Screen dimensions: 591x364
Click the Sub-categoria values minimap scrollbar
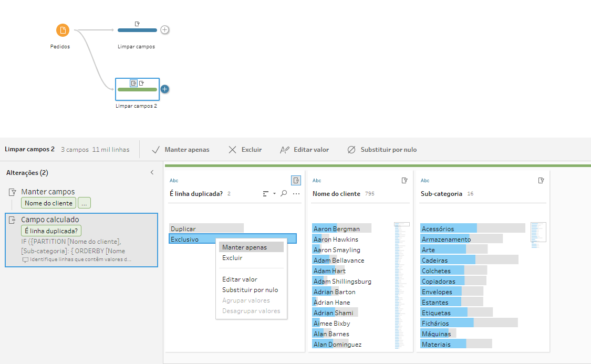pos(538,232)
